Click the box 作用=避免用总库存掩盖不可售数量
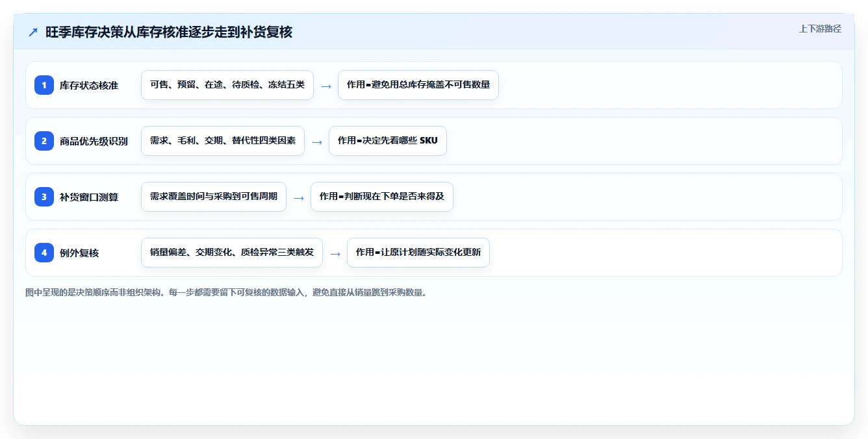Viewport: 868px width, 439px height. (x=418, y=85)
